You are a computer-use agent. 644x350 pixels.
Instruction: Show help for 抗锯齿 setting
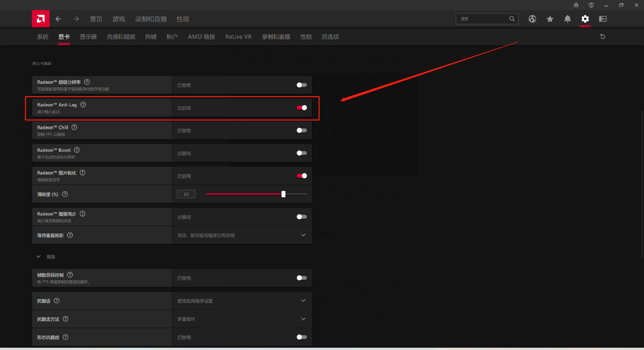(57, 301)
